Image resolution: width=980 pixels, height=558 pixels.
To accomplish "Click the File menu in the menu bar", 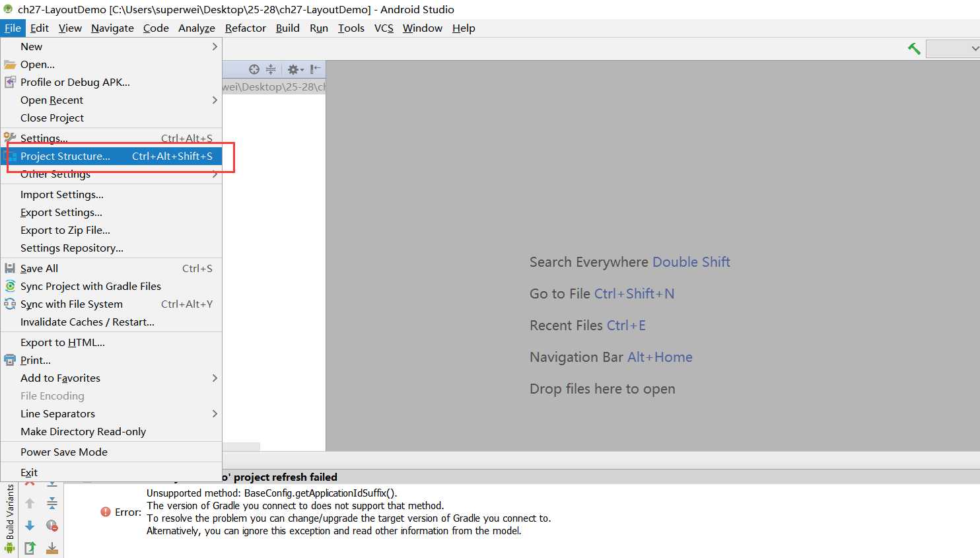I will [13, 28].
